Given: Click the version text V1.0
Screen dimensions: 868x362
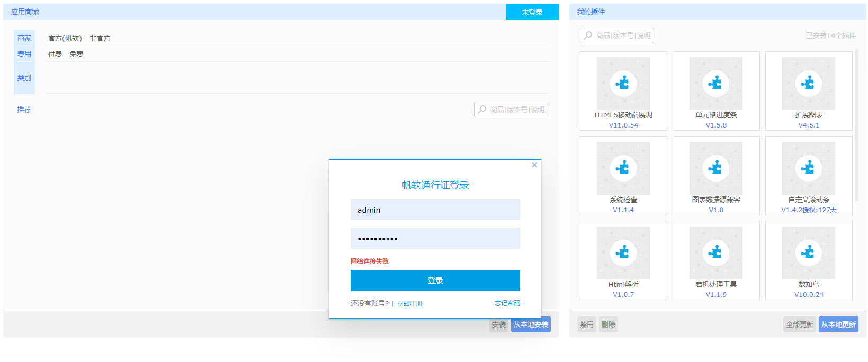Looking at the screenshot, I should (x=716, y=210).
